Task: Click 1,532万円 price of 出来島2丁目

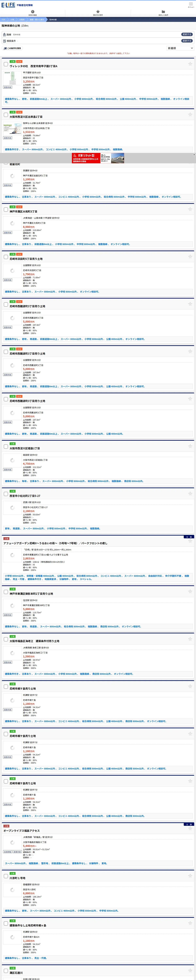Action: 29,132
